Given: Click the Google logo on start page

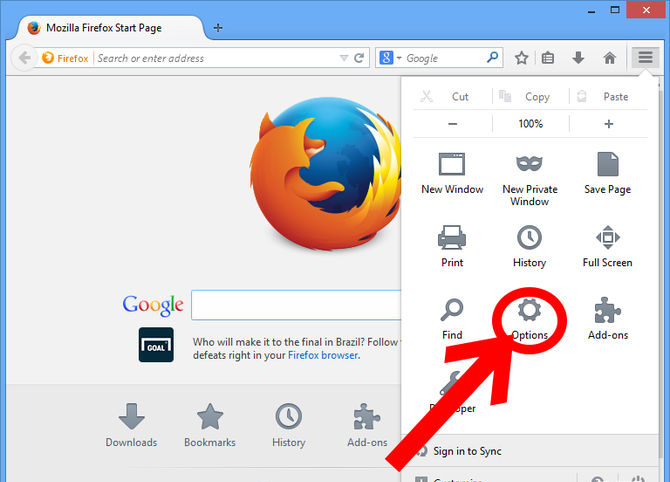Looking at the screenshot, I should tap(153, 305).
